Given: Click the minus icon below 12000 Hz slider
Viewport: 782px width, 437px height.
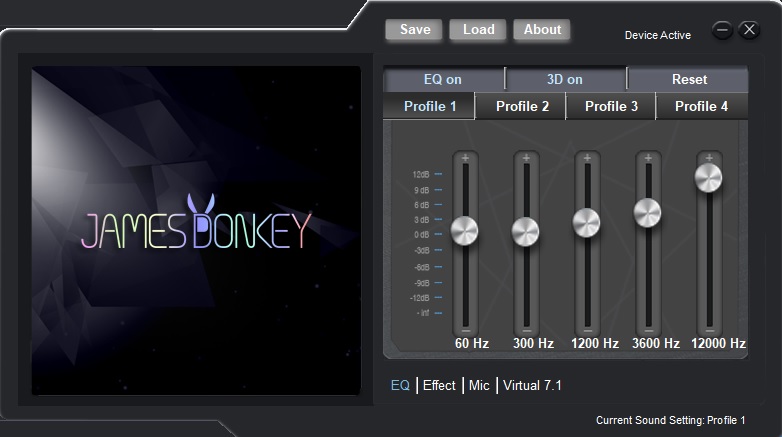Looking at the screenshot, I should click(710, 331).
